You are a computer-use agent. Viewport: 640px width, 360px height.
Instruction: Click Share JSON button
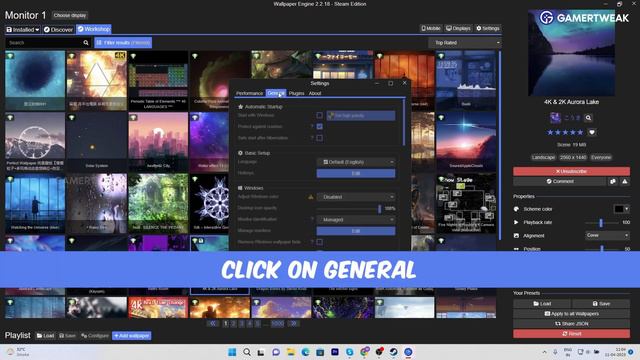point(571,324)
